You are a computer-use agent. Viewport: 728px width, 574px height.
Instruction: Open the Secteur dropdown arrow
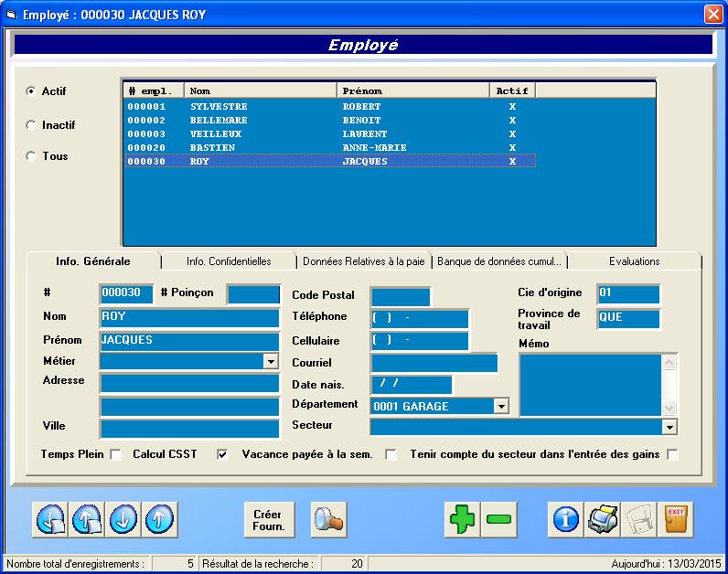(x=669, y=427)
